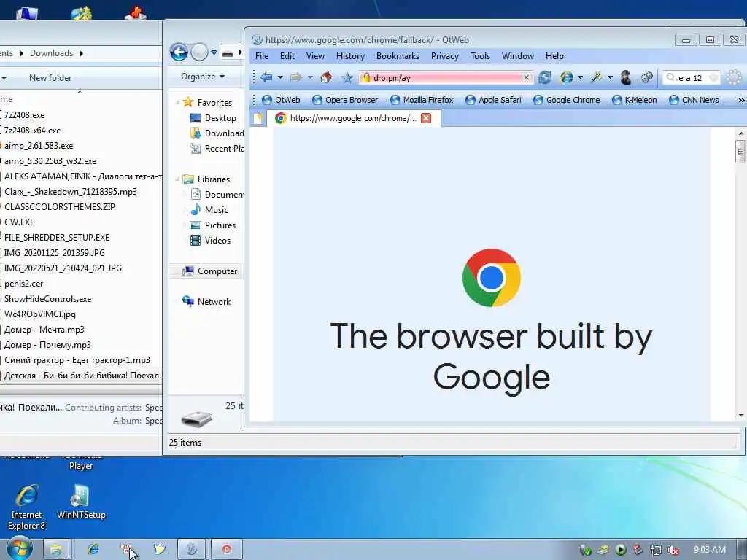Select Music library in Explorer sidebar

tap(209, 209)
